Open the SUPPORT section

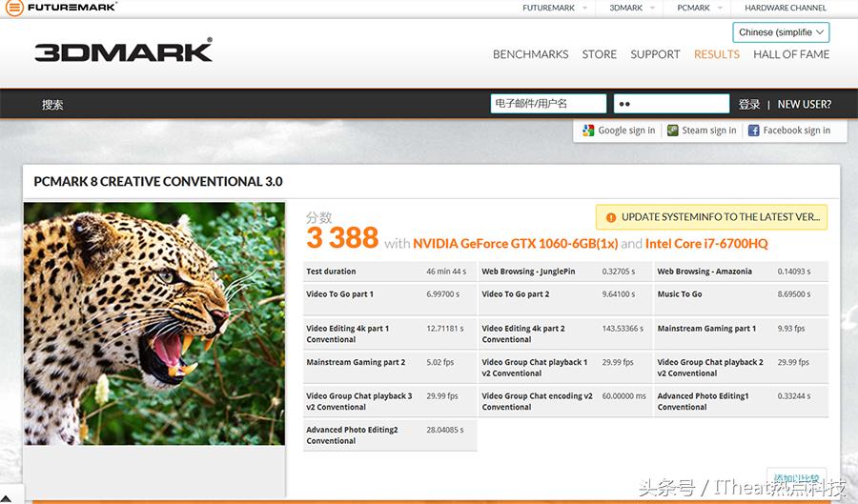click(655, 54)
